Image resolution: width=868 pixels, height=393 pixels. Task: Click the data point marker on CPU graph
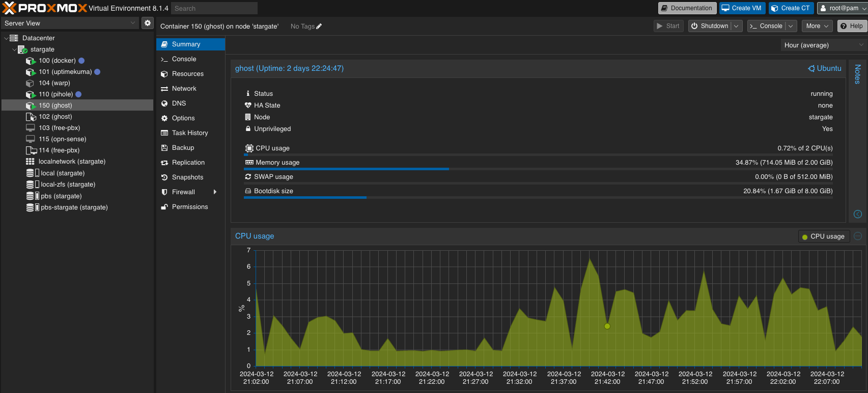pyautogui.click(x=607, y=326)
